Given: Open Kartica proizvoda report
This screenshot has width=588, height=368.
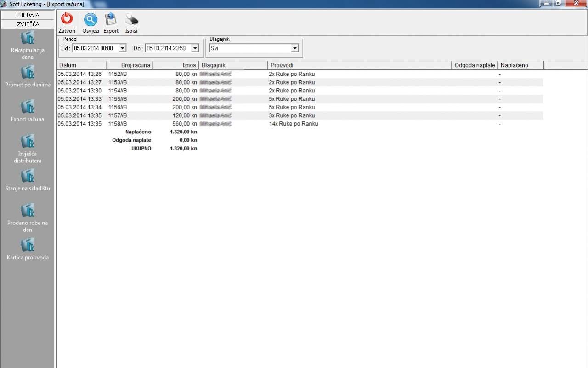Looking at the screenshot, I should [28, 245].
